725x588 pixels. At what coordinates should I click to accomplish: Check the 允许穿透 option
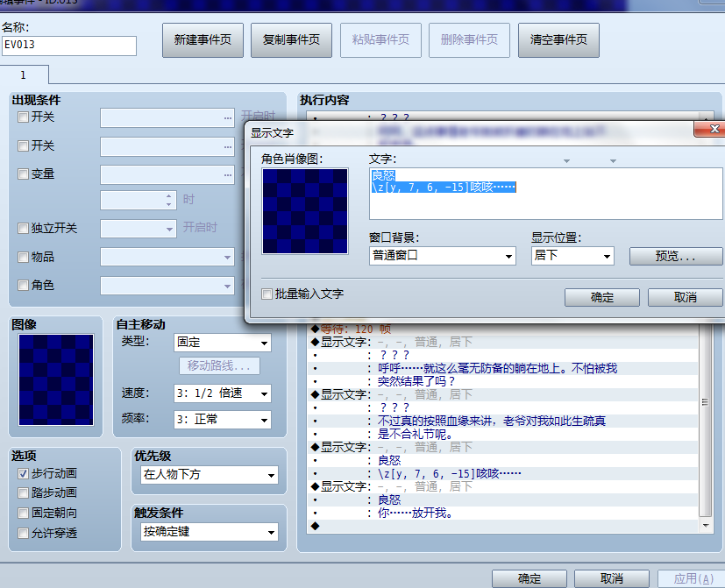pyautogui.click(x=23, y=534)
